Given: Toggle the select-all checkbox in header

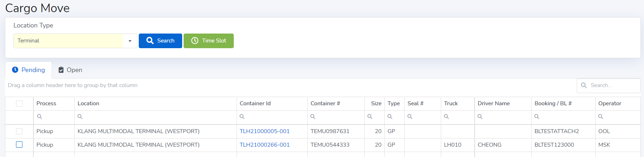Looking at the screenshot, I should 19,103.
